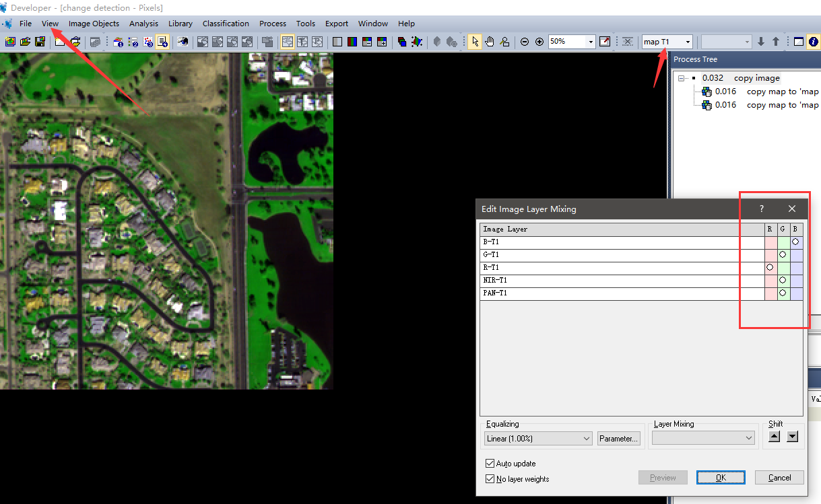Collapse the copy image process tree node

click(681, 78)
